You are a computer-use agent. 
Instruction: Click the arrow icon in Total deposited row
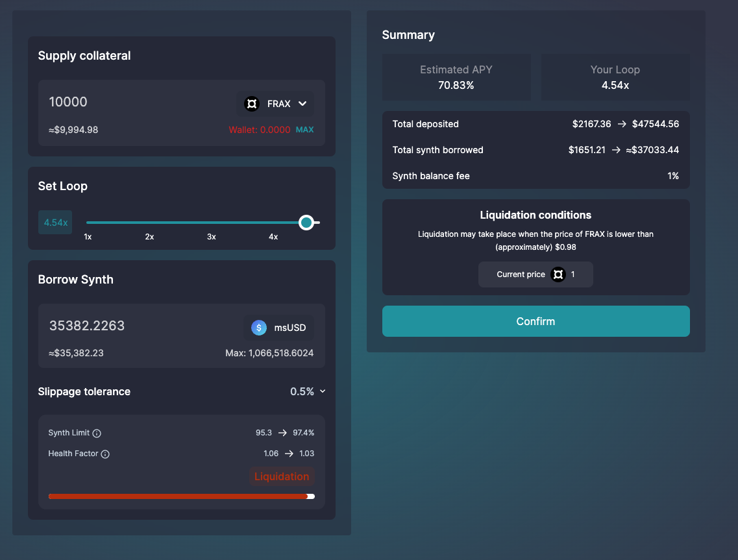(x=622, y=124)
